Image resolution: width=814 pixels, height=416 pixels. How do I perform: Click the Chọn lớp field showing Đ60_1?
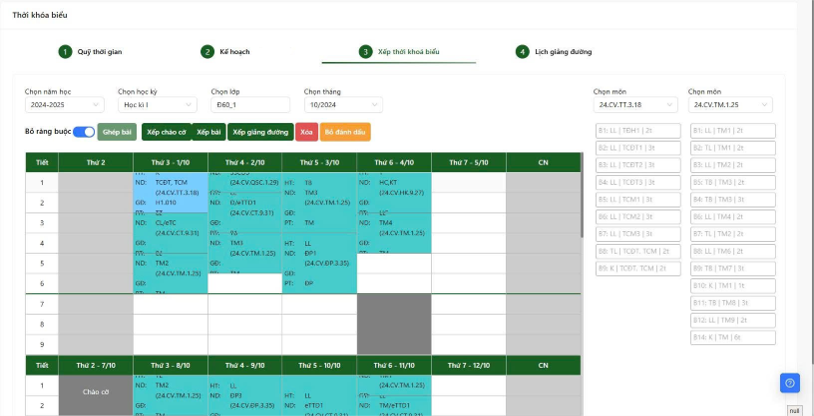click(250, 105)
